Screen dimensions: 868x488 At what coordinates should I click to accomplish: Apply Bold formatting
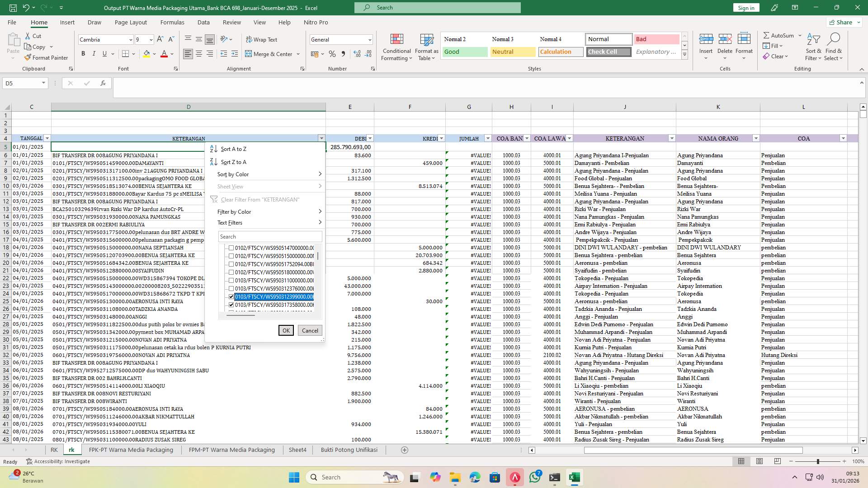tap(83, 53)
